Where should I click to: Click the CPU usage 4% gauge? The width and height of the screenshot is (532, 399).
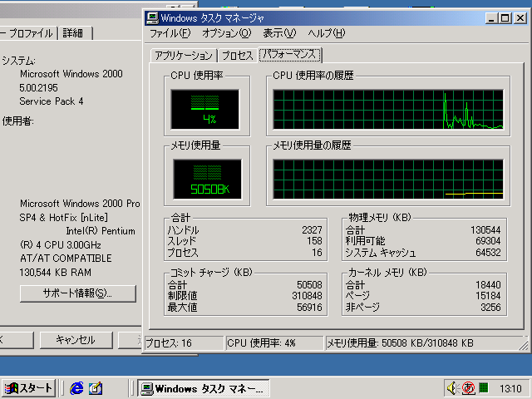[x=205, y=109]
